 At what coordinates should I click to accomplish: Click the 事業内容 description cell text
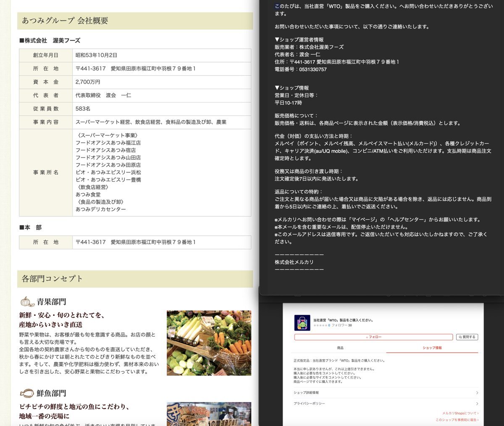[x=151, y=122]
